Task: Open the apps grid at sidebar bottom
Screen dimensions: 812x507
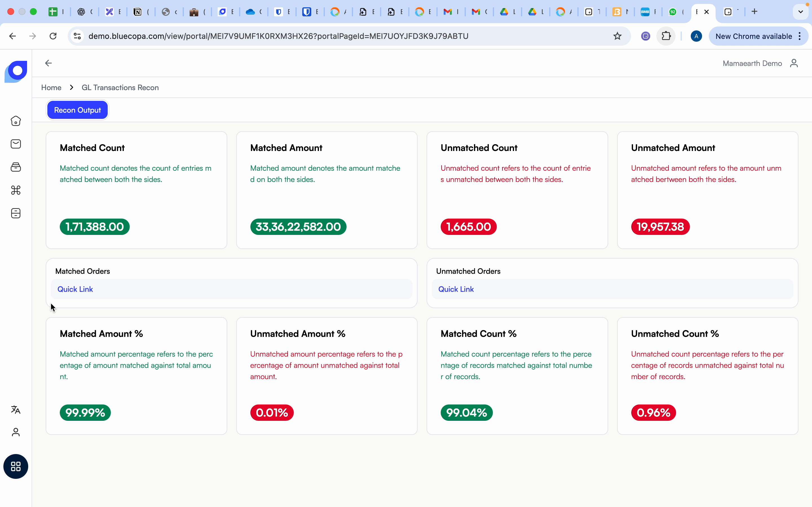Action: (16, 466)
